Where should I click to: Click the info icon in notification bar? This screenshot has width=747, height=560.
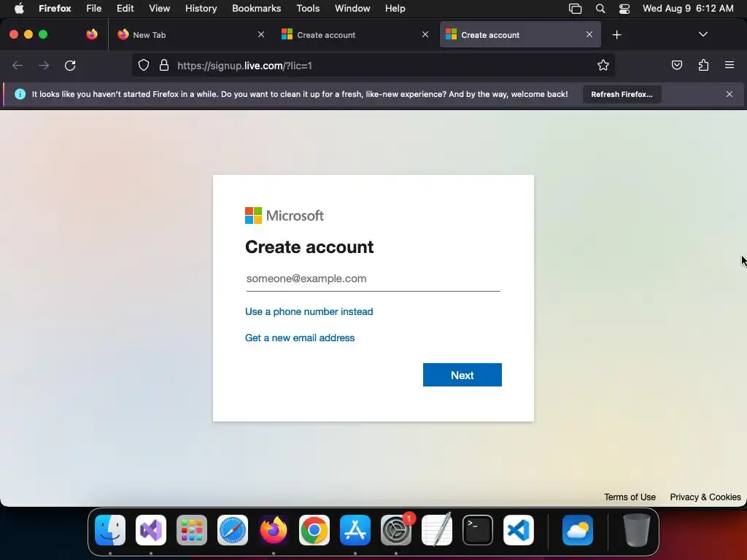[20, 94]
